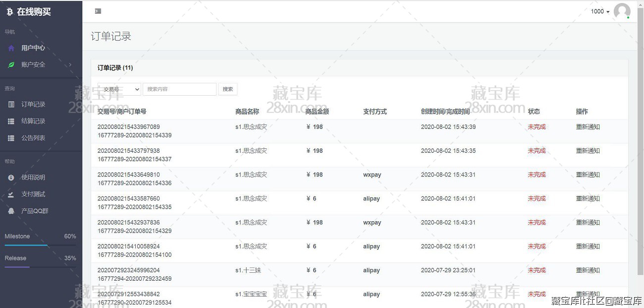Click merchant order 16777289-20200802154337

[134, 159]
